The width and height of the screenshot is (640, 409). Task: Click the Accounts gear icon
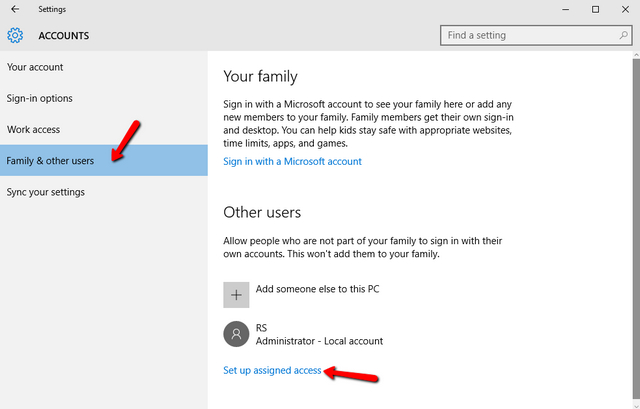pyautogui.click(x=15, y=36)
